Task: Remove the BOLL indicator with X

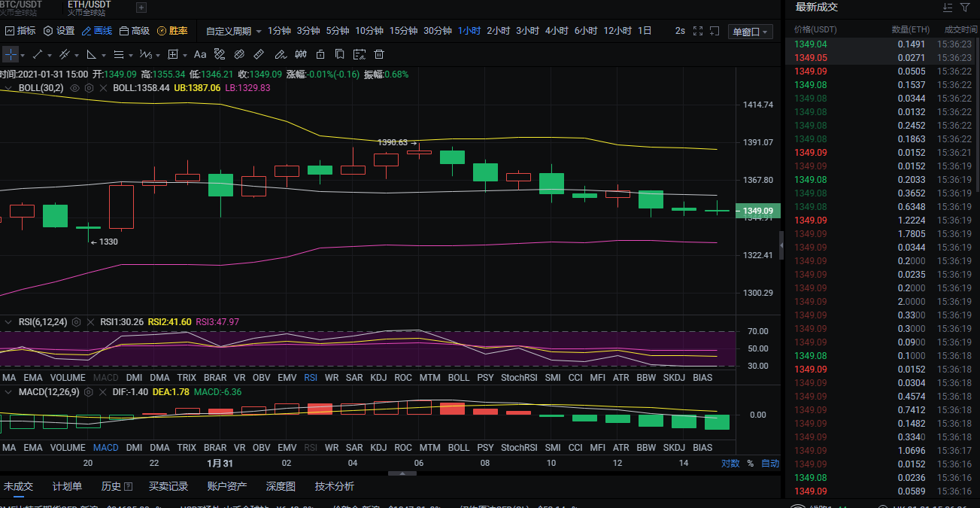Action: pyautogui.click(x=103, y=88)
